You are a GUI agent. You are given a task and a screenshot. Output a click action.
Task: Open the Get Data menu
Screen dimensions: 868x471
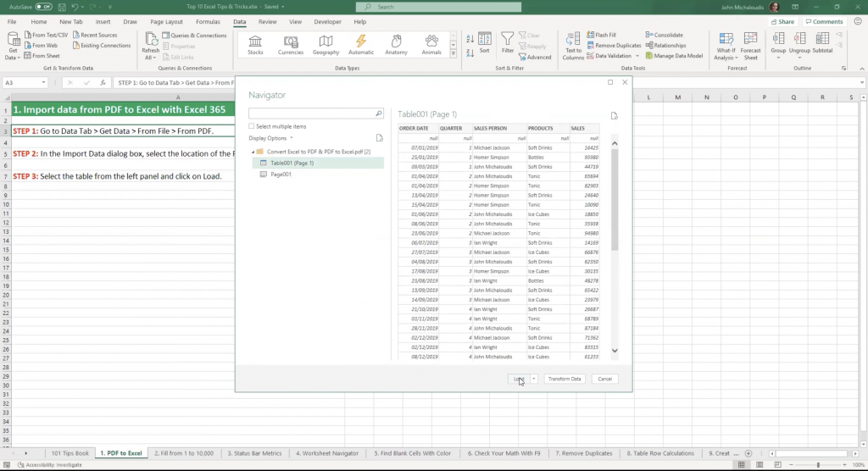point(13,47)
